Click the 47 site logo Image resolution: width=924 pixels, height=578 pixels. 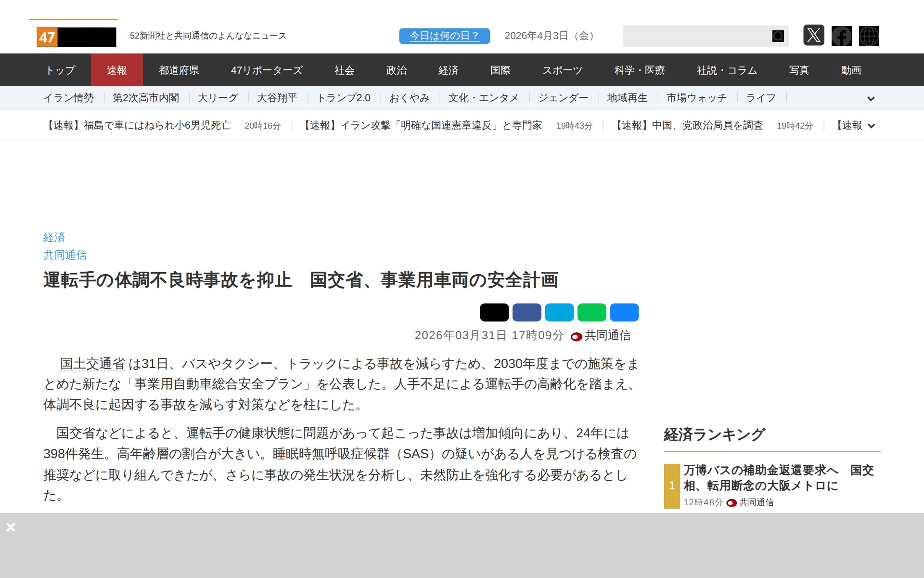76,37
